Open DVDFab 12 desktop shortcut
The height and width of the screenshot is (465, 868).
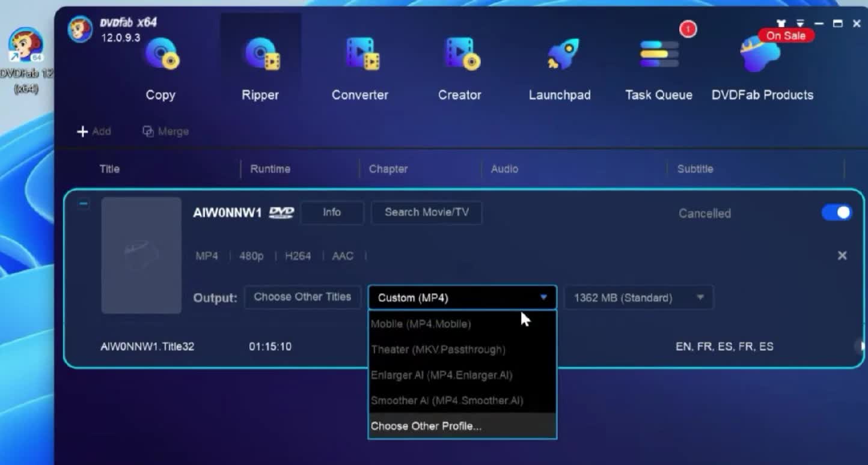(x=25, y=61)
